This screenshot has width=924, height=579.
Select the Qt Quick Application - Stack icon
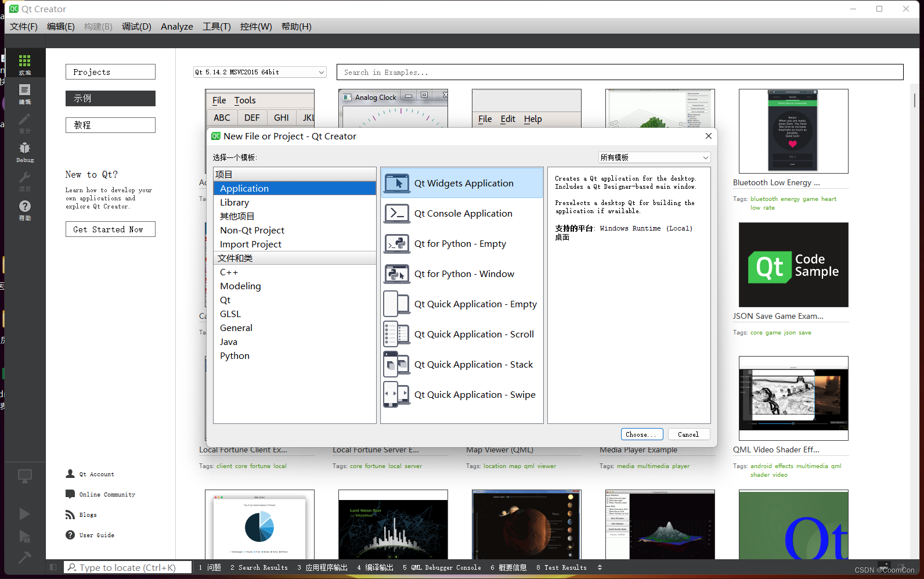pyautogui.click(x=397, y=364)
